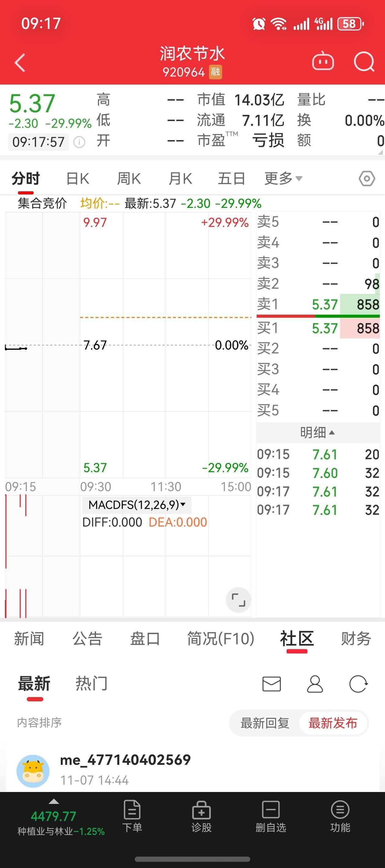Expand the index bar up arrow
This screenshot has width=385, height=868.
(54, 801)
